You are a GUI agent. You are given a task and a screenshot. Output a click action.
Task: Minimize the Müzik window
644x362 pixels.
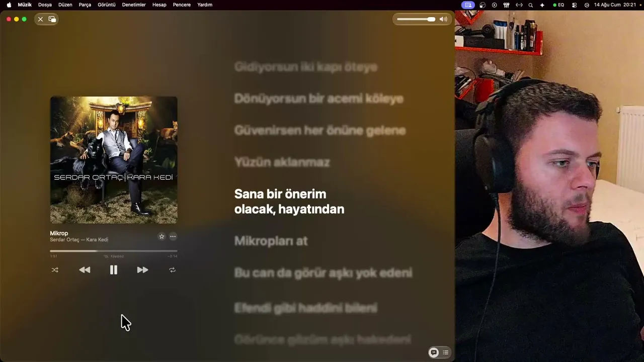click(x=16, y=19)
